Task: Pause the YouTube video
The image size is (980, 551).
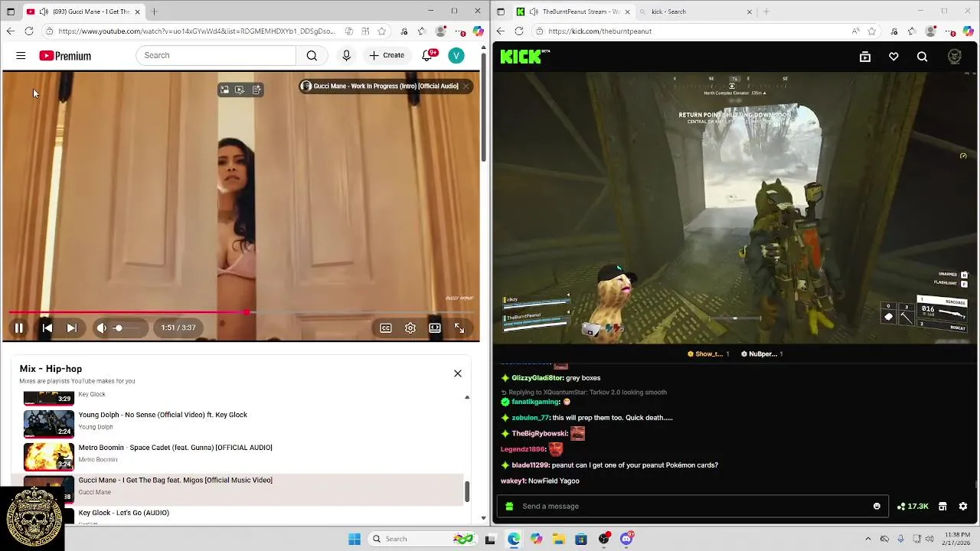Action: [x=18, y=328]
